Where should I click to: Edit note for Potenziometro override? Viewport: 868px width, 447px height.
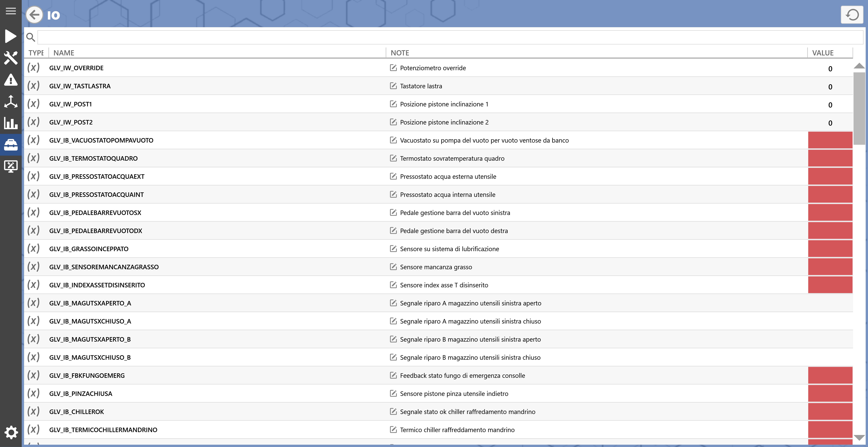pyautogui.click(x=393, y=68)
